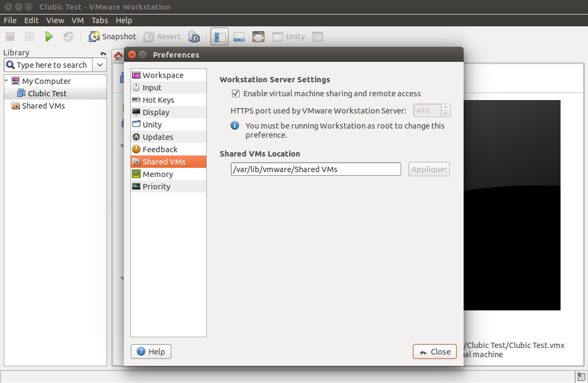Click the Shared VMs icon in the Library
This screenshot has width=588, height=383.
click(x=15, y=105)
